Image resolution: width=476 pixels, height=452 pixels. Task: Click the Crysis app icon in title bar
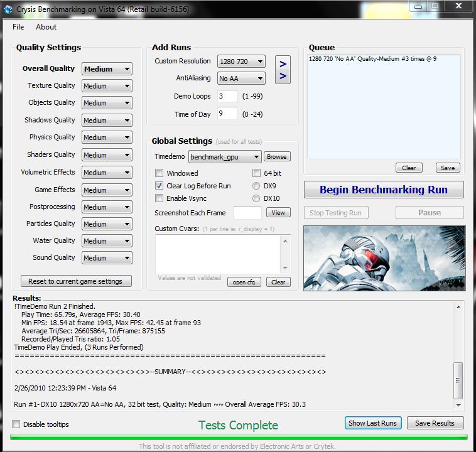click(x=8, y=9)
